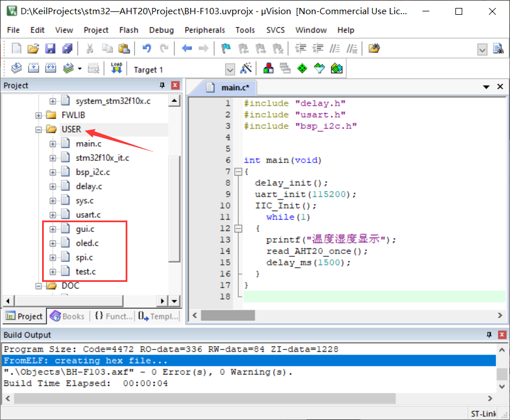The height and width of the screenshot is (420, 510).
Task: Open Select Software Packs icon
Action: tap(320, 68)
